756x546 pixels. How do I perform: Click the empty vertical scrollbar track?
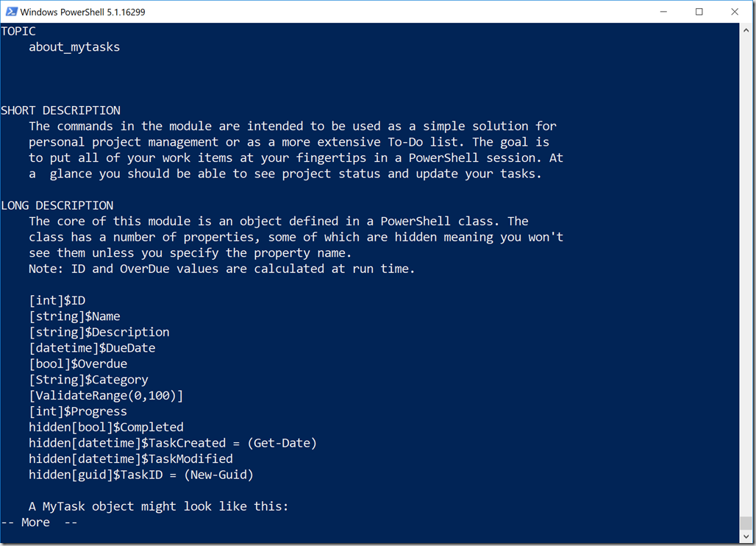tap(746, 275)
